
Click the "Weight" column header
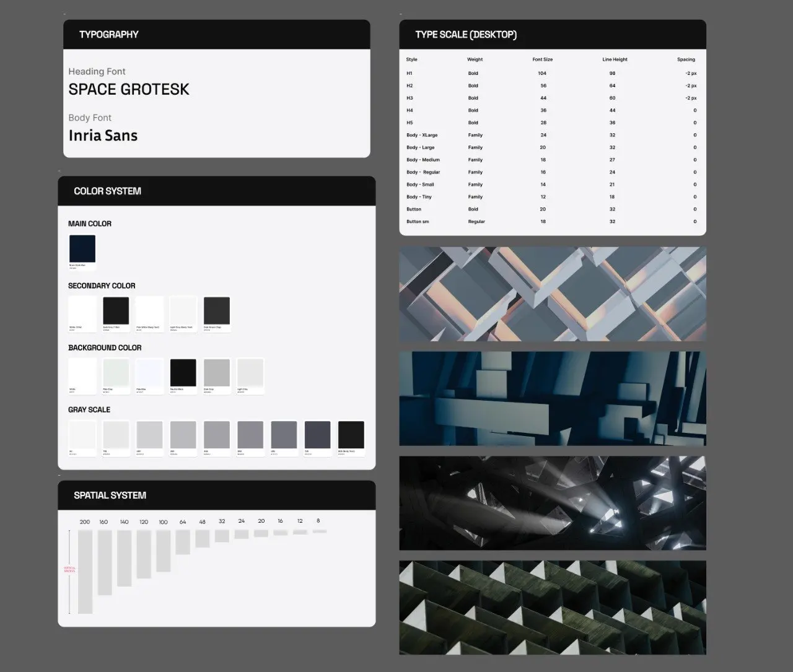coord(475,59)
